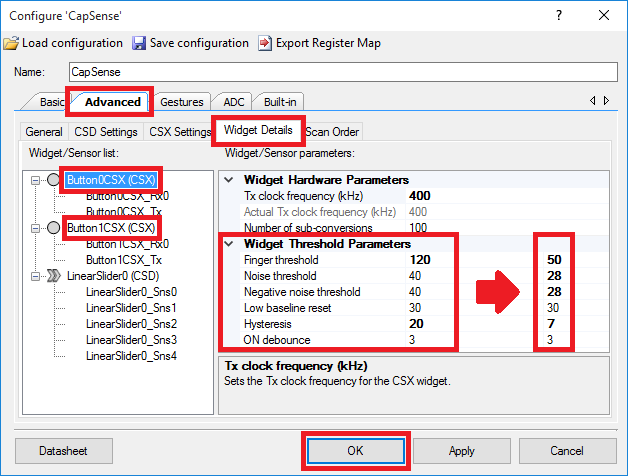Collapse the Widget Hardware Parameters section
628x476 pixels.
tap(229, 180)
